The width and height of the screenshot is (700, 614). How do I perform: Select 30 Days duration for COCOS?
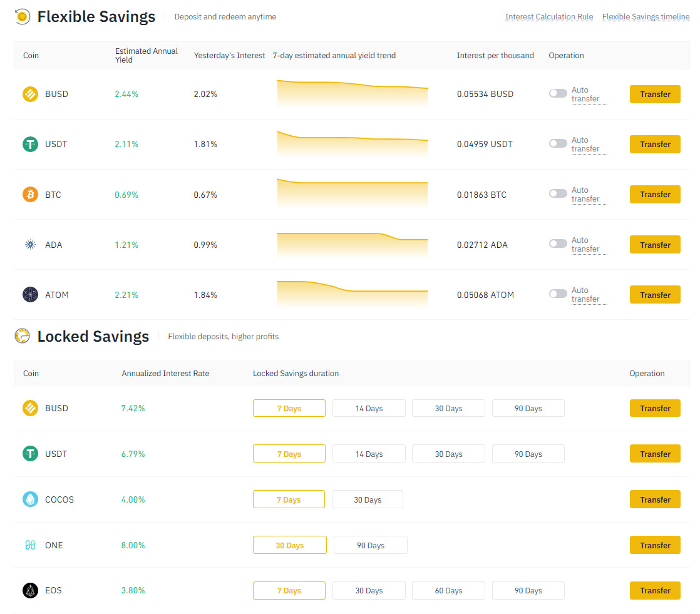[x=368, y=499]
